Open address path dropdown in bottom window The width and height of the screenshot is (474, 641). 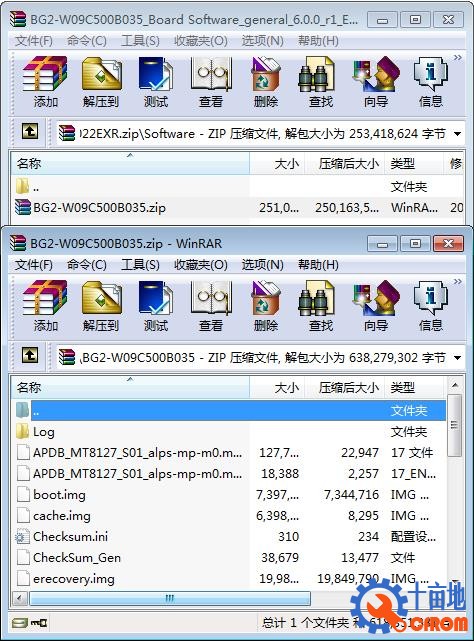pyautogui.click(x=458, y=358)
